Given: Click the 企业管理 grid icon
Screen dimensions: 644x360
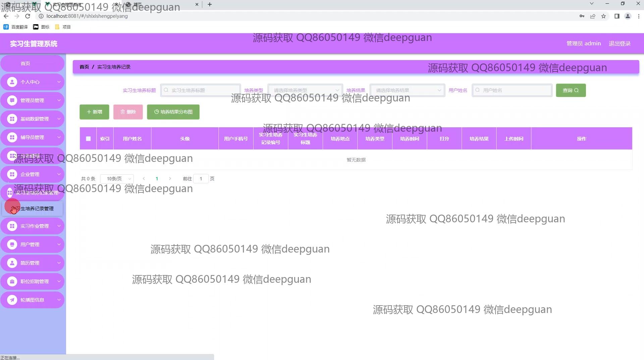Looking at the screenshot, I should [x=12, y=174].
